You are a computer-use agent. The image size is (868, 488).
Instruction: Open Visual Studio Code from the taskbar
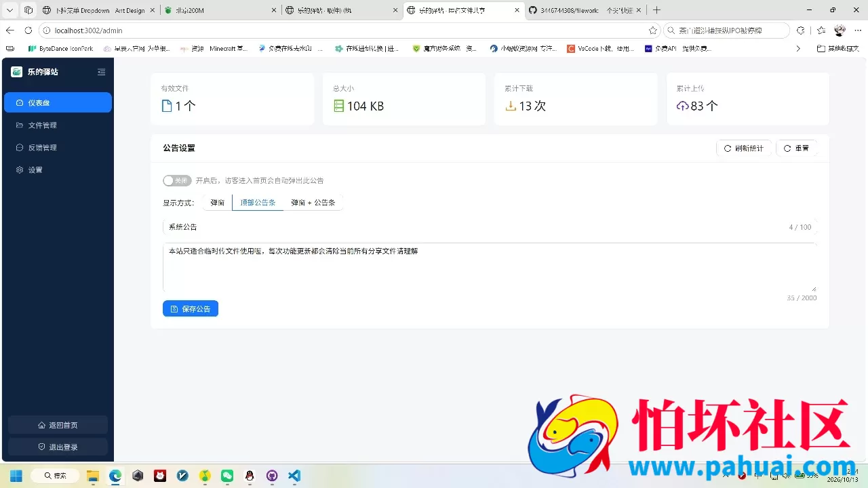[294, 476]
